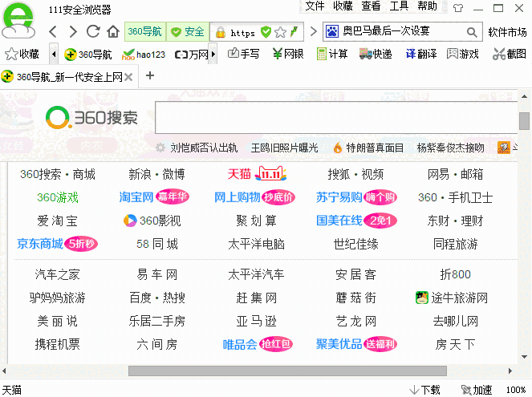Screen dimensions: 532x397
Task: Open 国美在线 2免1 link
Action: click(x=356, y=221)
